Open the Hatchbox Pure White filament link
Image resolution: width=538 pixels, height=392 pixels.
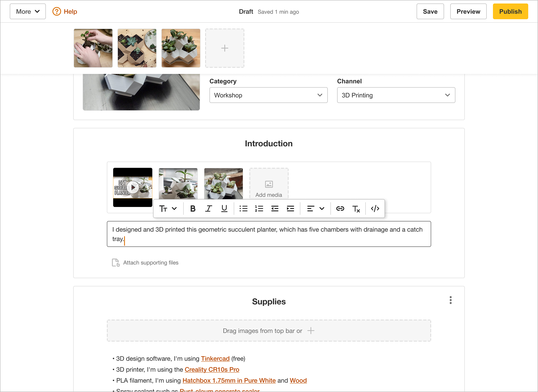click(229, 381)
